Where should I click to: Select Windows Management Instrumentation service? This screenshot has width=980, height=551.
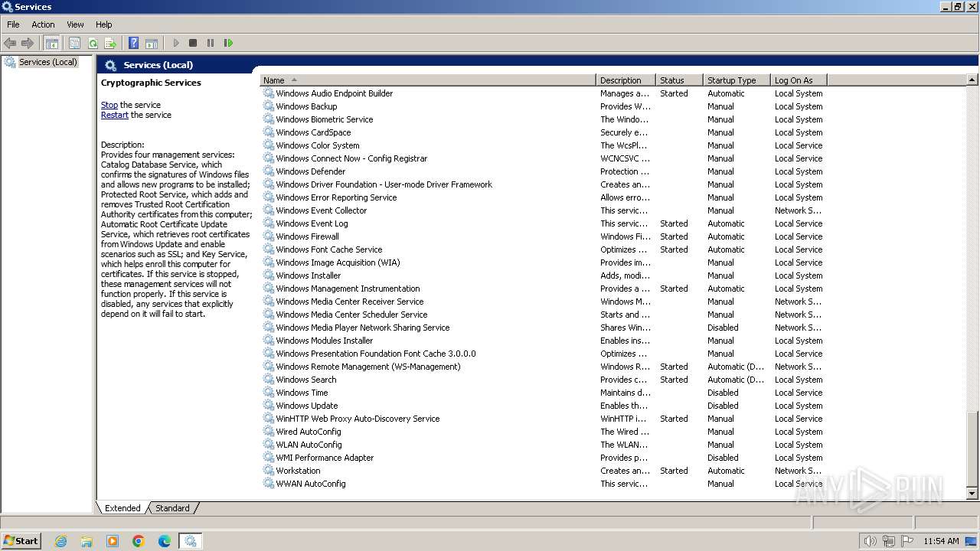click(x=348, y=289)
